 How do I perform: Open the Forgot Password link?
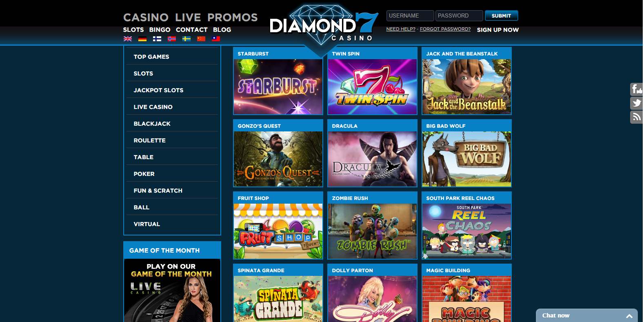pos(445,29)
